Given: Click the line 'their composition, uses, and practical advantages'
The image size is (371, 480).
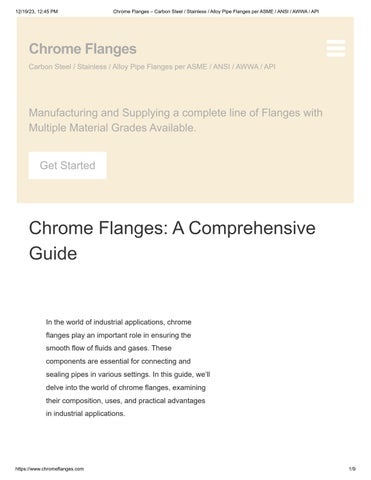Looking at the screenshot, I should click(125, 400).
